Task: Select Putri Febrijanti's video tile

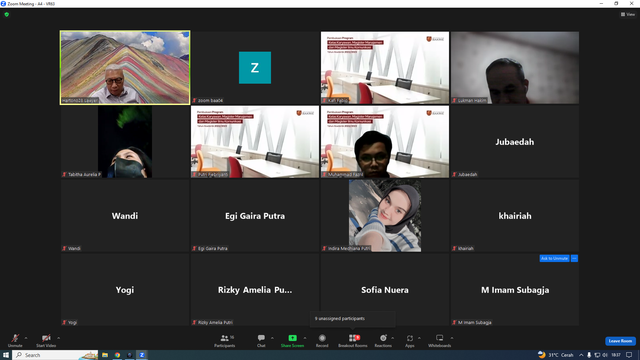Action: [x=255, y=142]
